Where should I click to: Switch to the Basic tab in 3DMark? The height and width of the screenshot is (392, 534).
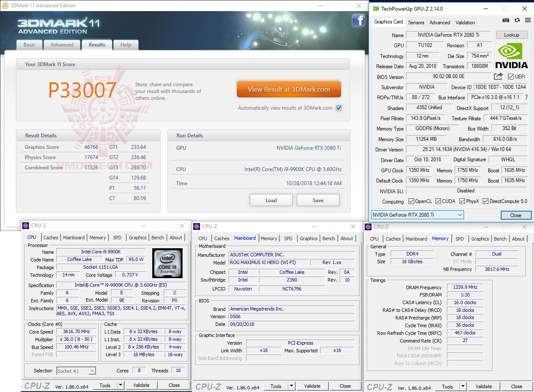point(29,45)
